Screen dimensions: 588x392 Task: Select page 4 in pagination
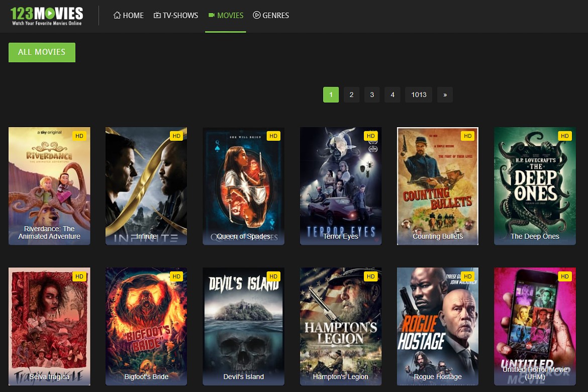(393, 94)
